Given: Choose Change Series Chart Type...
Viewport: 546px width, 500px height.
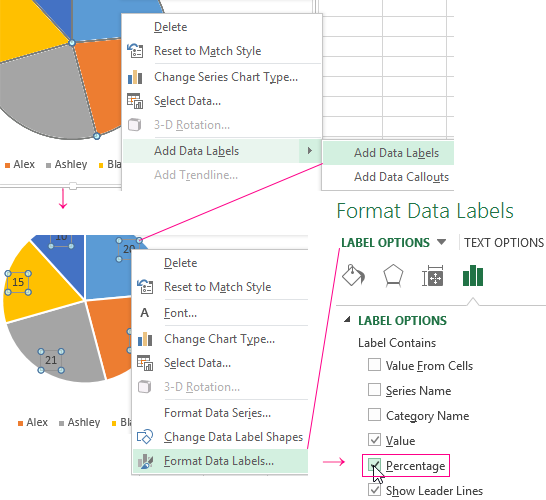Looking at the screenshot, I should click(226, 77).
